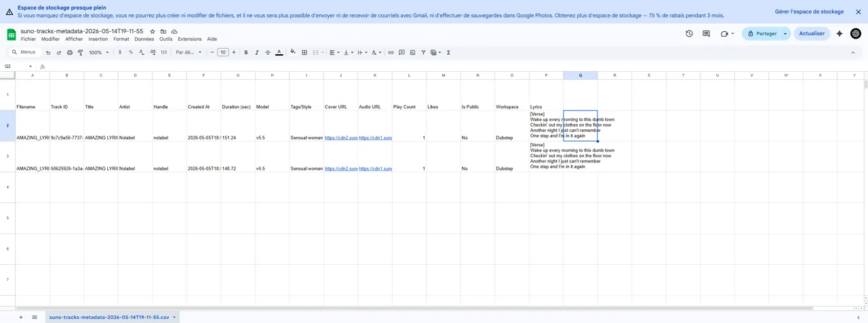Open the sheet tab options arrow
The image size is (868, 323).
coord(174,317)
